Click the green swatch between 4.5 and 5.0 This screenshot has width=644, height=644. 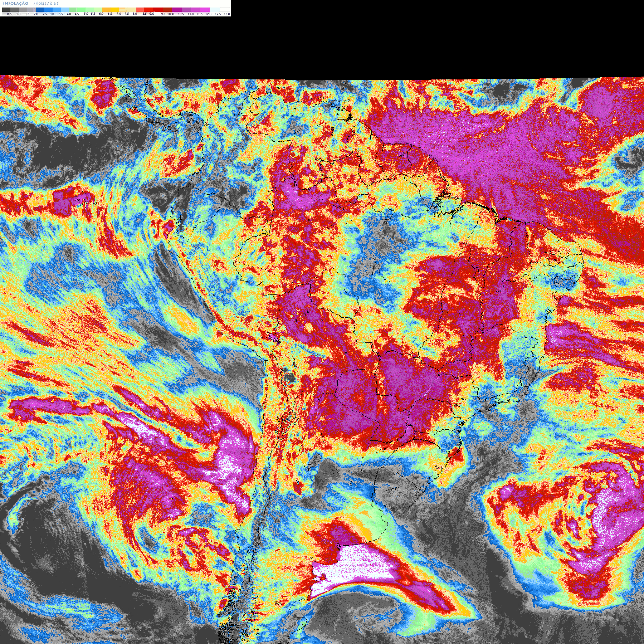click(81, 10)
